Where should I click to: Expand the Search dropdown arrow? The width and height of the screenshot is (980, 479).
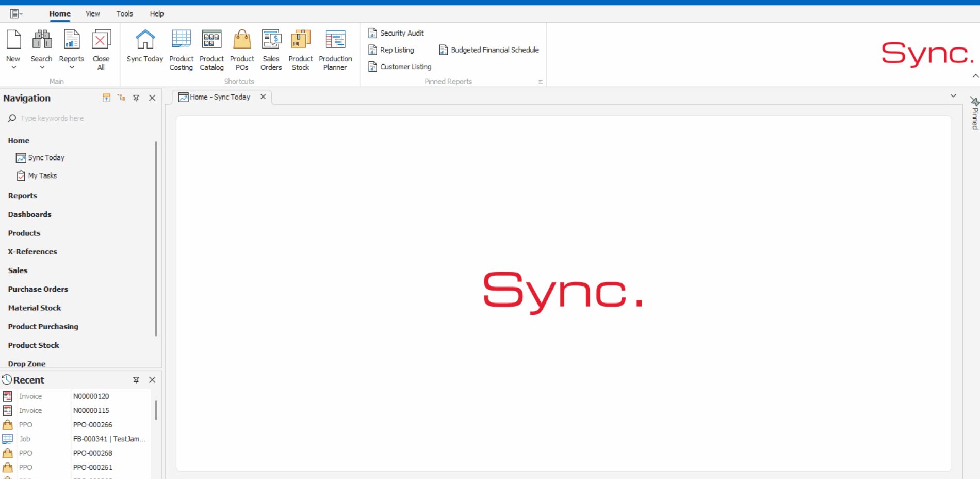click(x=42, y=67)
